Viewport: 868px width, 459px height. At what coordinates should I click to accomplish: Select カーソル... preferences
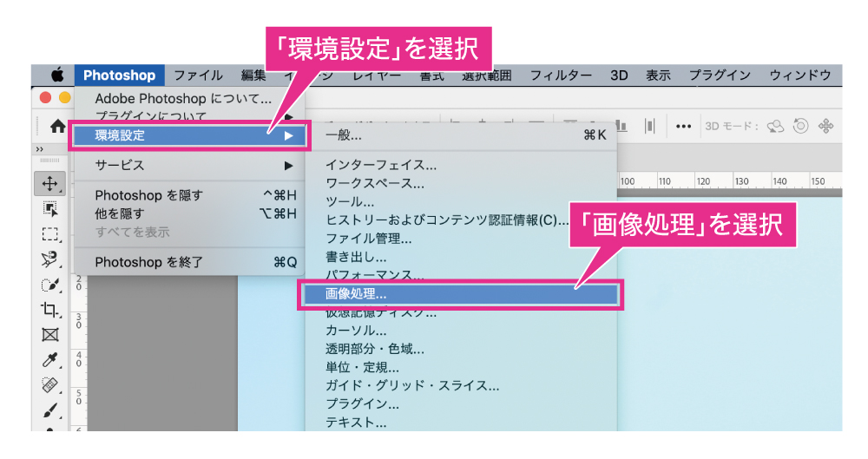461,331
